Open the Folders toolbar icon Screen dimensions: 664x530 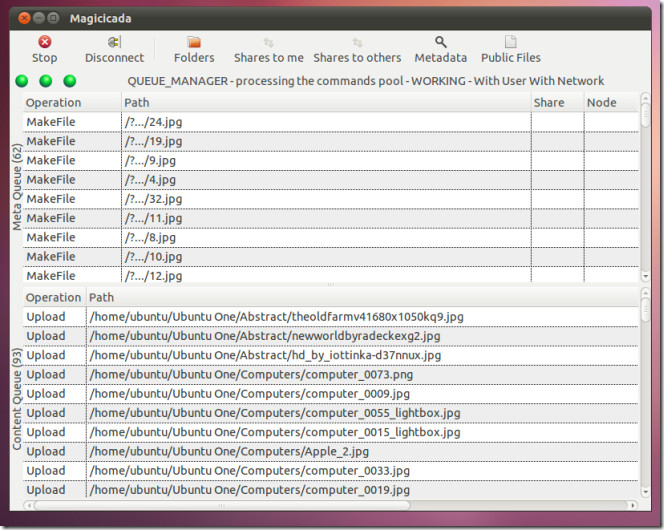tap(194, 42)
